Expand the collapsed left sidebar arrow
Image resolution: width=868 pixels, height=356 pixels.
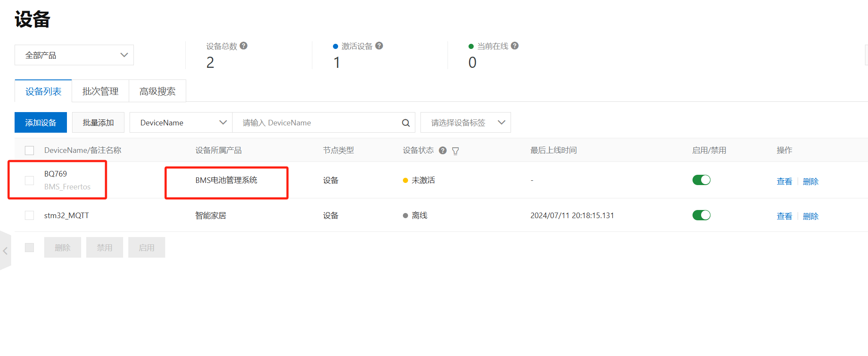coord(5,251)
